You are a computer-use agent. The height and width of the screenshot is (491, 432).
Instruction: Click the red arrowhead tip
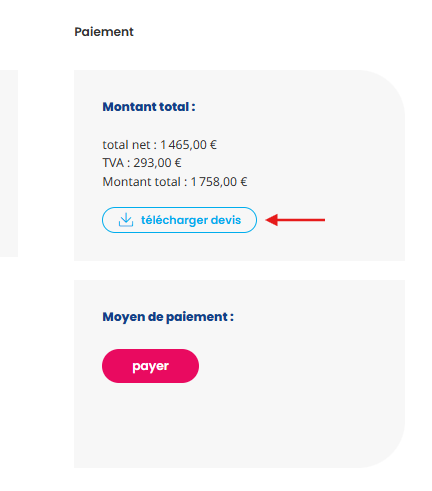coord(268,220)
